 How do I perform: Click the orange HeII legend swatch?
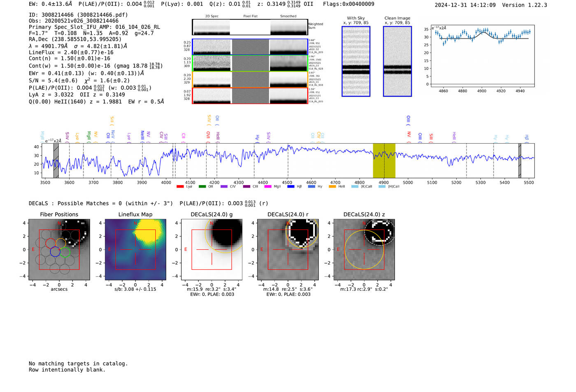coord(332,186)
